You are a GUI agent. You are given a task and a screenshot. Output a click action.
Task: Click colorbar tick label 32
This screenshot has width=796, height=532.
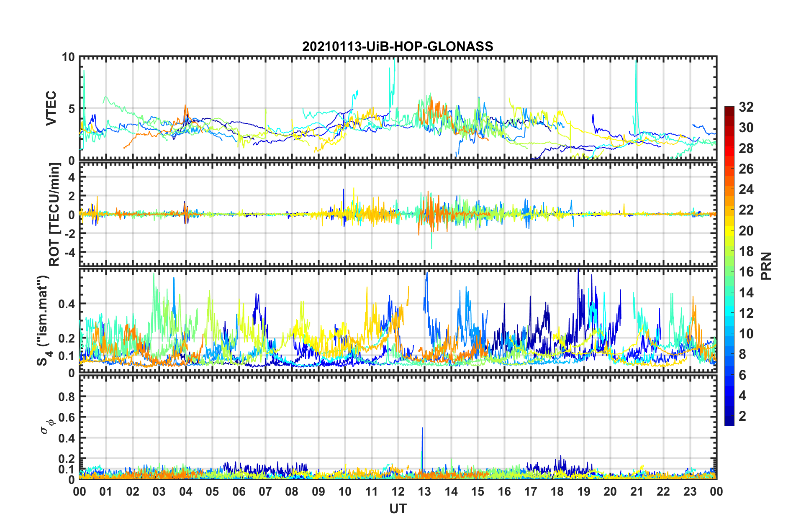[746, 107]
